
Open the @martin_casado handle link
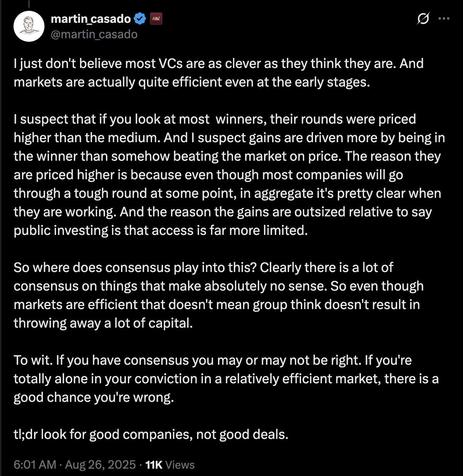click(x=94, y=34)
